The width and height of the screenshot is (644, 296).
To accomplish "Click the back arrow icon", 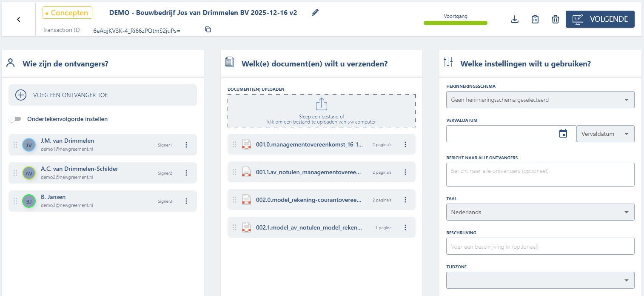I will 18,20.
